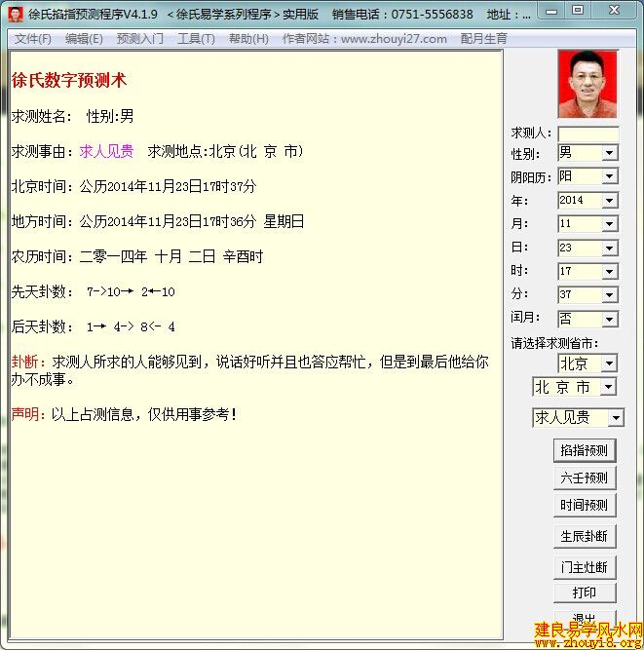
Task: Expand the 月 dropdown showing 11
Action: pos(609,224)
